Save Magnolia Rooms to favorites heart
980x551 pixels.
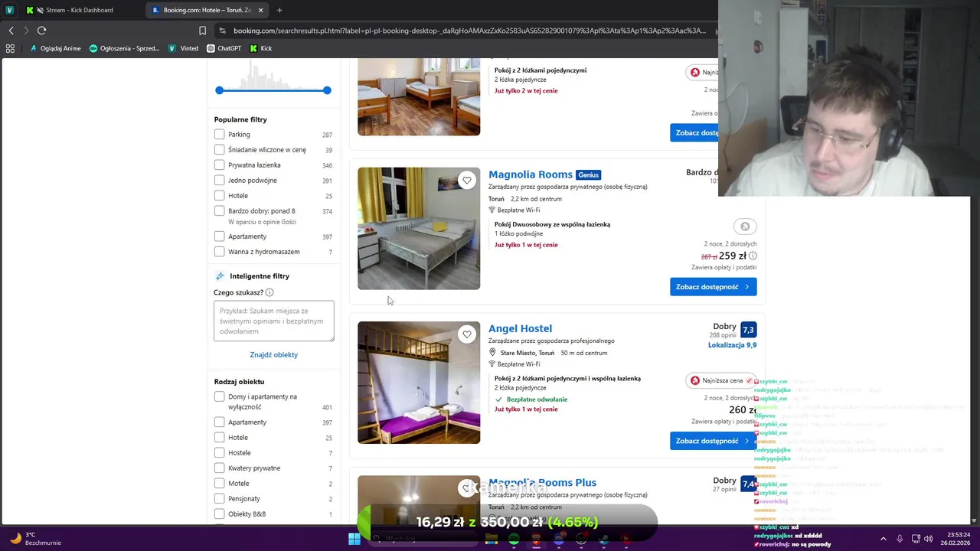[x=467, y=181]
